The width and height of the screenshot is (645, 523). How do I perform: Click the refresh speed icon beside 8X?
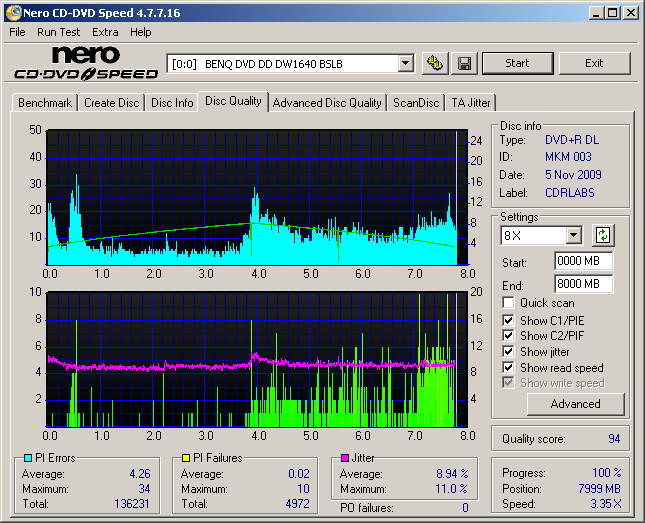(x=602, y=236)
